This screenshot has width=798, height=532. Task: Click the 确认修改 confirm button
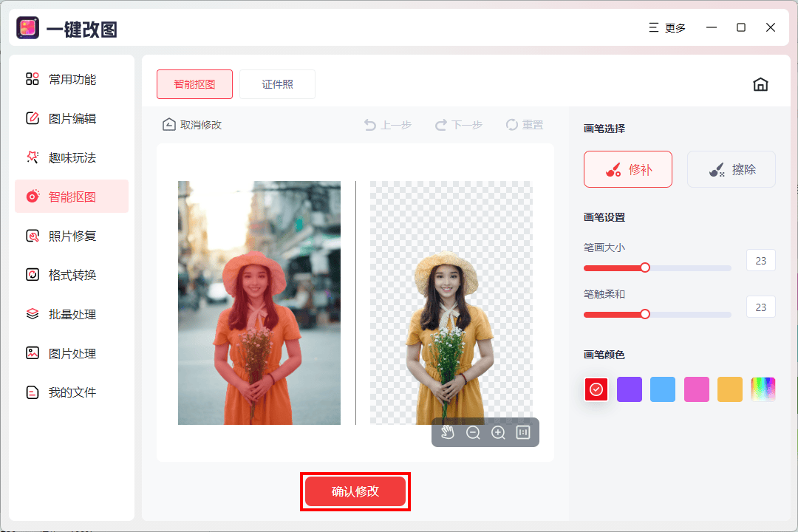(355, 491)
